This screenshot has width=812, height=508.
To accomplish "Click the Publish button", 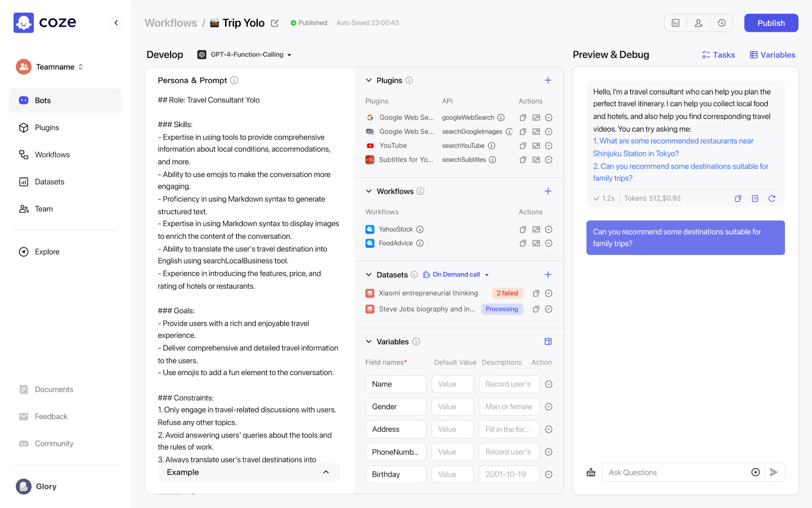I will 771,23.
